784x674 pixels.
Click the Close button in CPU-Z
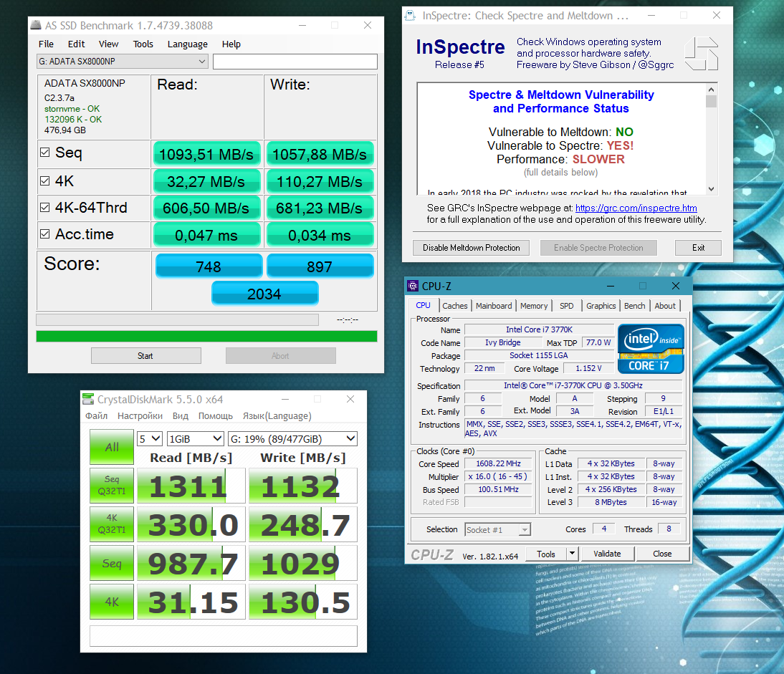point(662,554)
